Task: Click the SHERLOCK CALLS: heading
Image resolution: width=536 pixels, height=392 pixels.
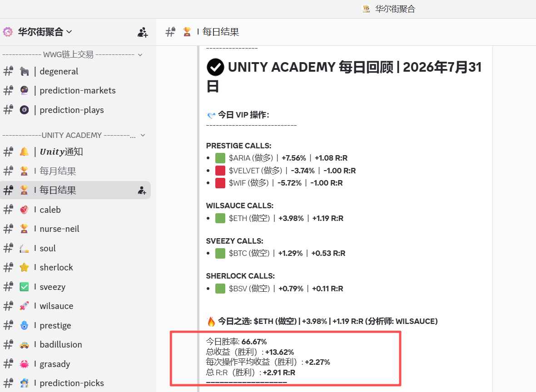Action: 240,276
